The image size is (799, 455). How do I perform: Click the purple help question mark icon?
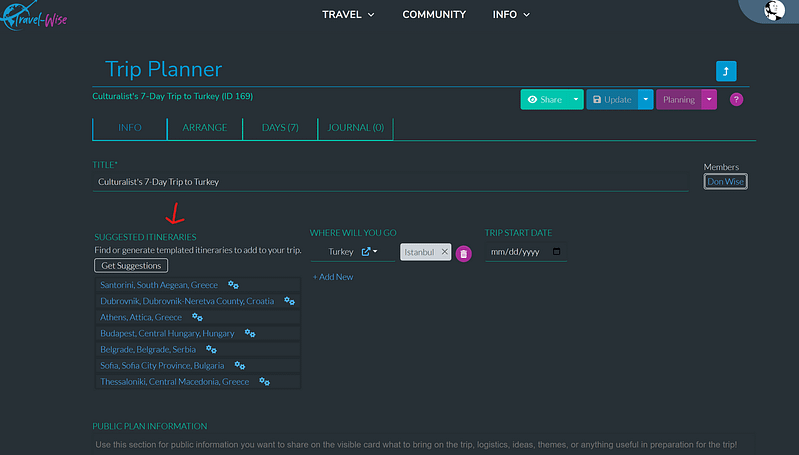coord(736,99)
